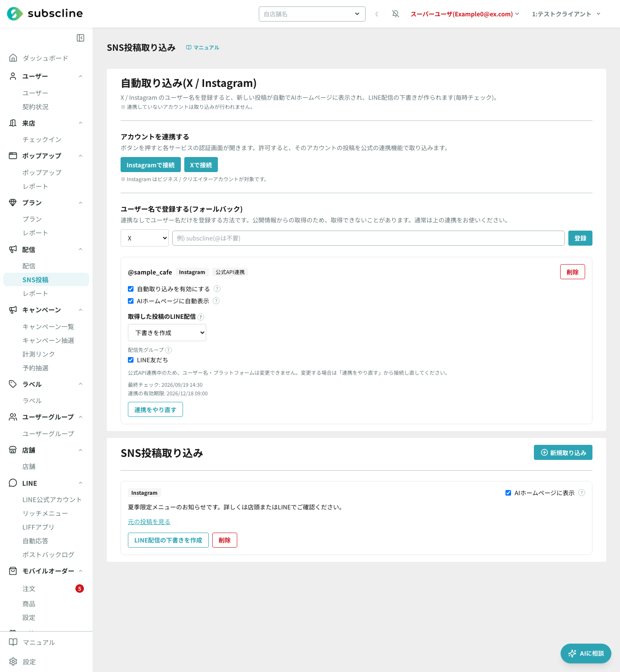Toggle AIホームページに自動表示 checkbox
The image size is (620, 672).
pyautogui.click(x=130, y=301)
